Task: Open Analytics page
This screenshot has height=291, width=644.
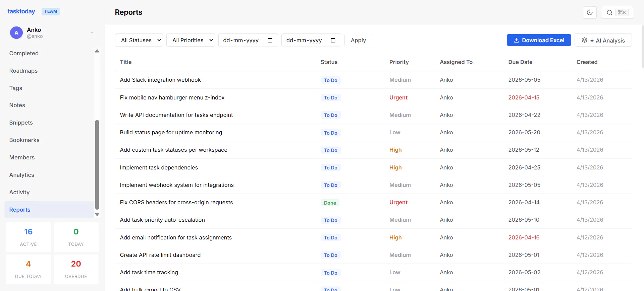Action: 49,175
